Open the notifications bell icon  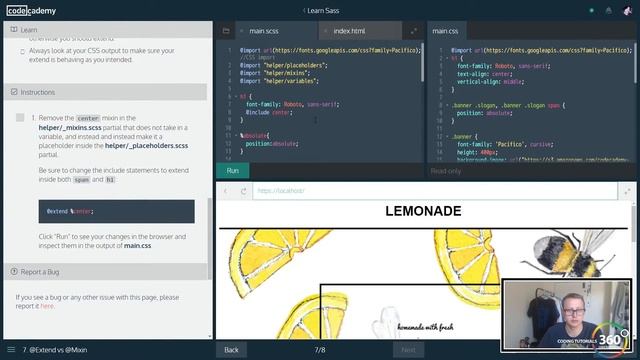609,11
